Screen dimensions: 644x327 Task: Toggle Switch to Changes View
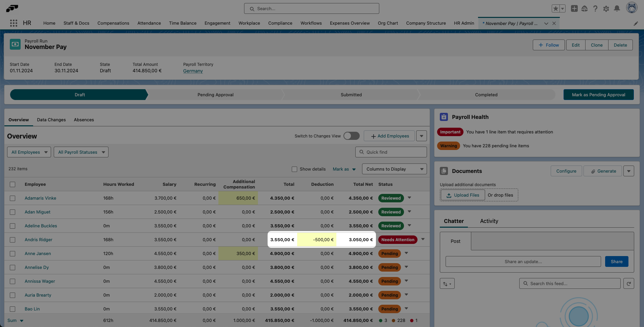(x=351, y=135)
